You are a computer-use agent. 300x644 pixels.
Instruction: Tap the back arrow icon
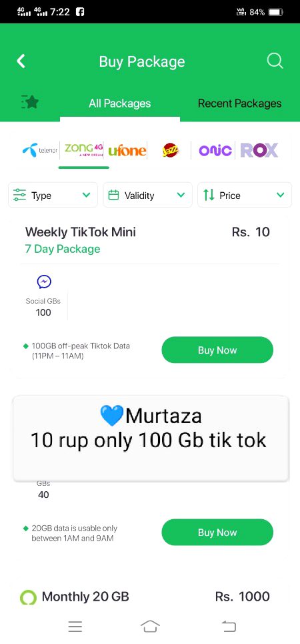pyautogui.click(x=21, y=61)
